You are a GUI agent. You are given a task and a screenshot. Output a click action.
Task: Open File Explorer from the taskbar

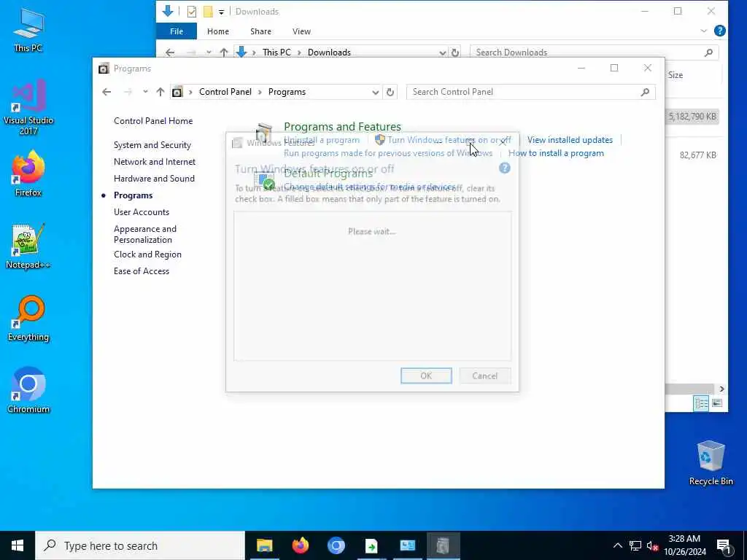click(264, 545)
